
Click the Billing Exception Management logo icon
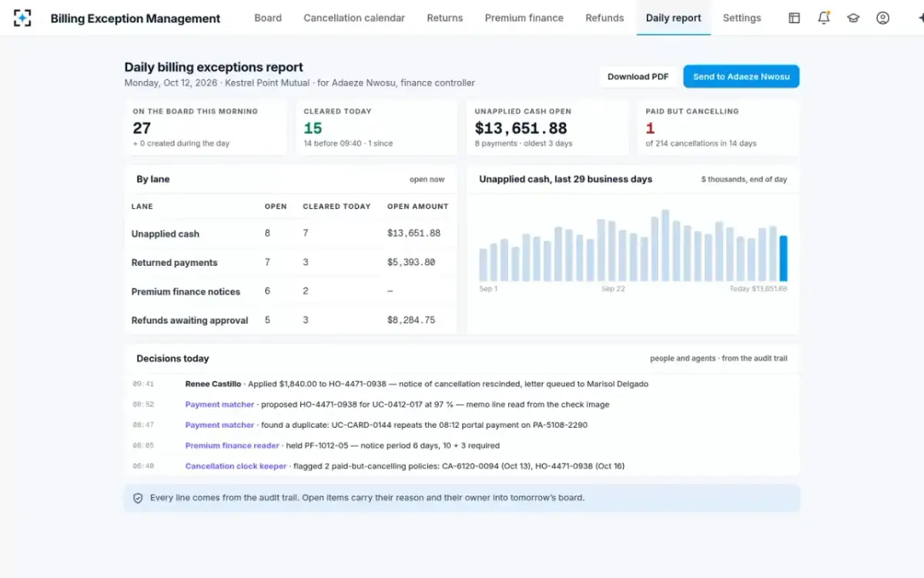point(22,18)
